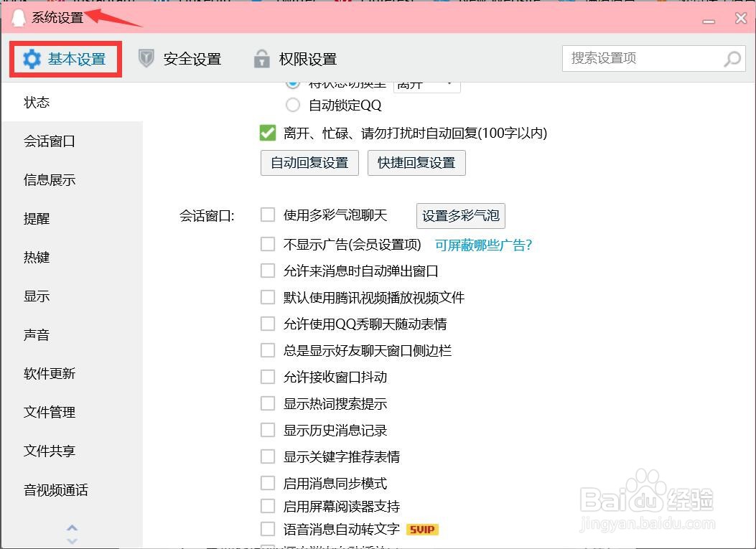Select 音视频通话 in the sidebar
756x549 pixels.
[x=73, y=489]
